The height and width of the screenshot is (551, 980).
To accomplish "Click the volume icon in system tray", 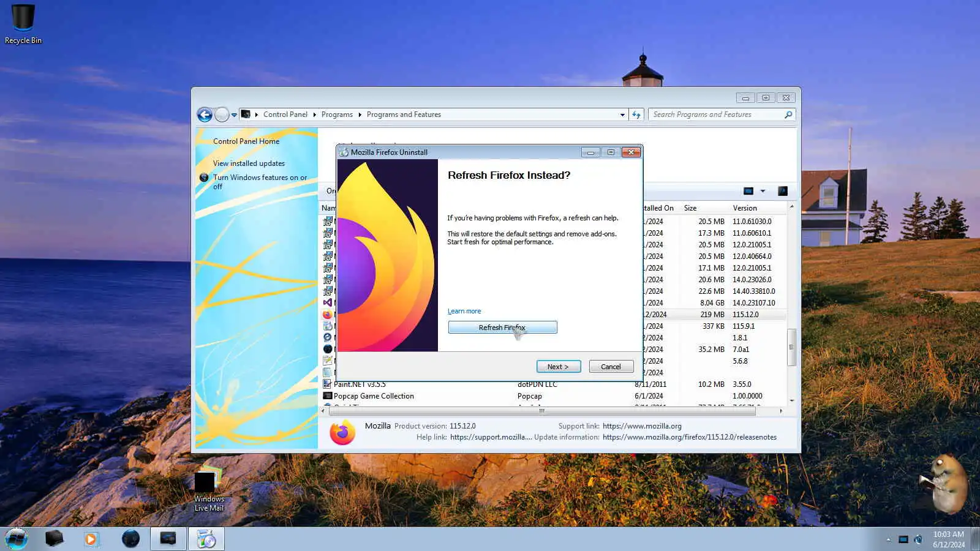I will click(x=918, y=539).
